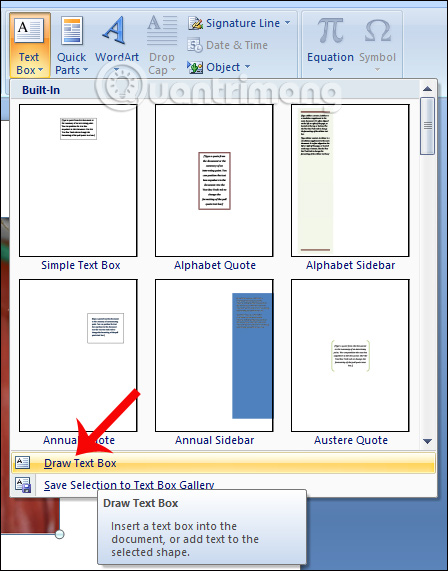Click the gallery scroll down arrow
The width and height of the screenshot is (448, 571).
pos(428,441)
